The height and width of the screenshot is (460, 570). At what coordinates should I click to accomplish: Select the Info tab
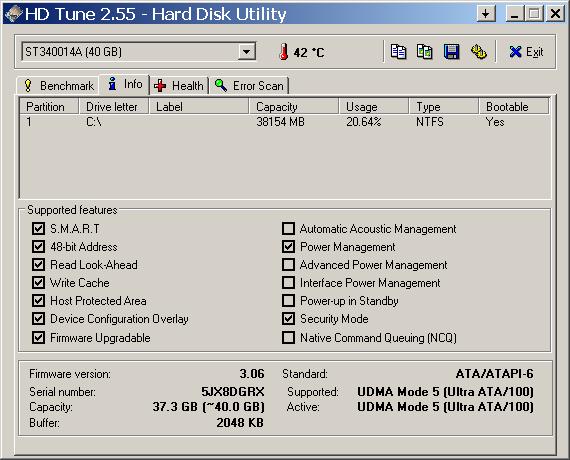point(124,84)
